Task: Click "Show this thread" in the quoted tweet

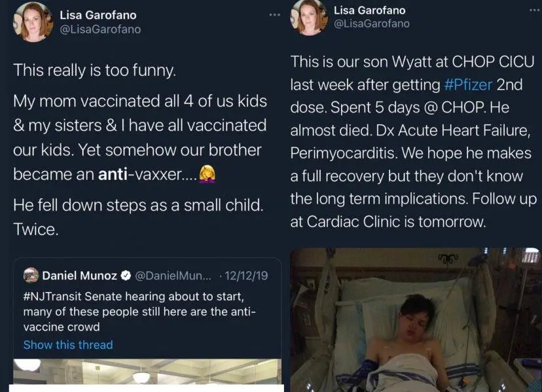Action: pyautogui.click(x=68, y=345)
